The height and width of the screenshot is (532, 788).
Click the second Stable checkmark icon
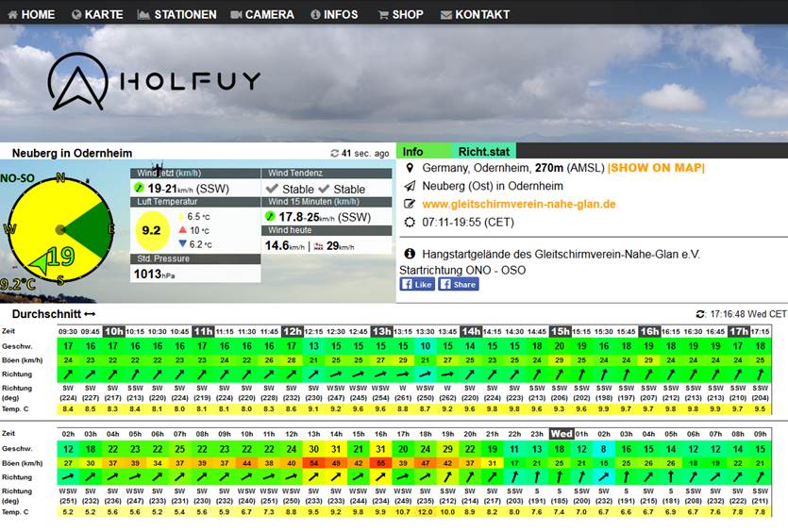click(324, 189)
